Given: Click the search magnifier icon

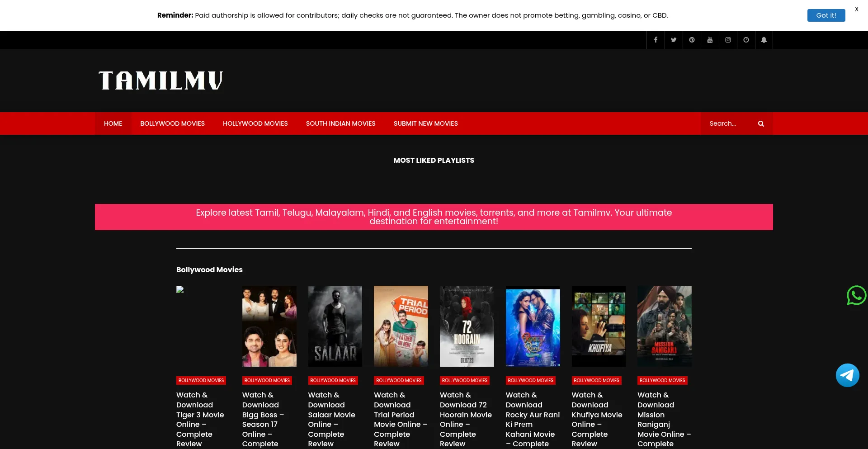Looking at the screenshot, I should [761, 123].
